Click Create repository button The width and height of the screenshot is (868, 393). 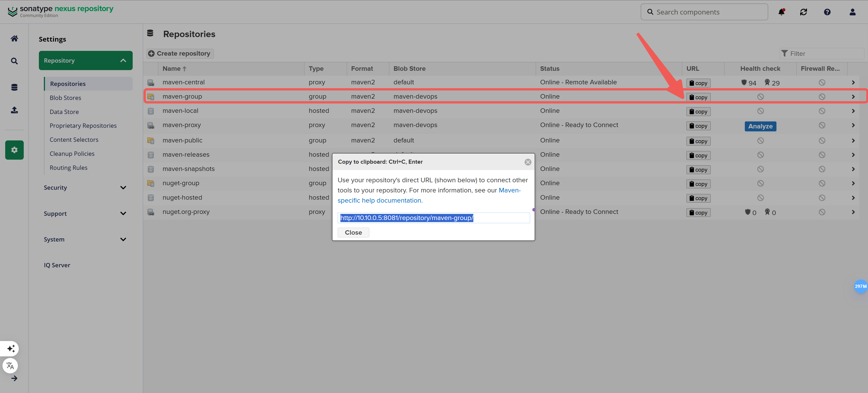coord(180,54)
